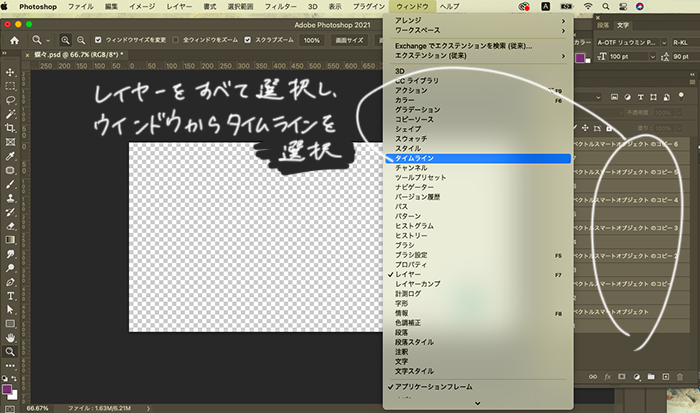Screen dimensions: 700x413
Task: Select the Gradient tool
Action: pyautogui.click(x=10, y=240)
